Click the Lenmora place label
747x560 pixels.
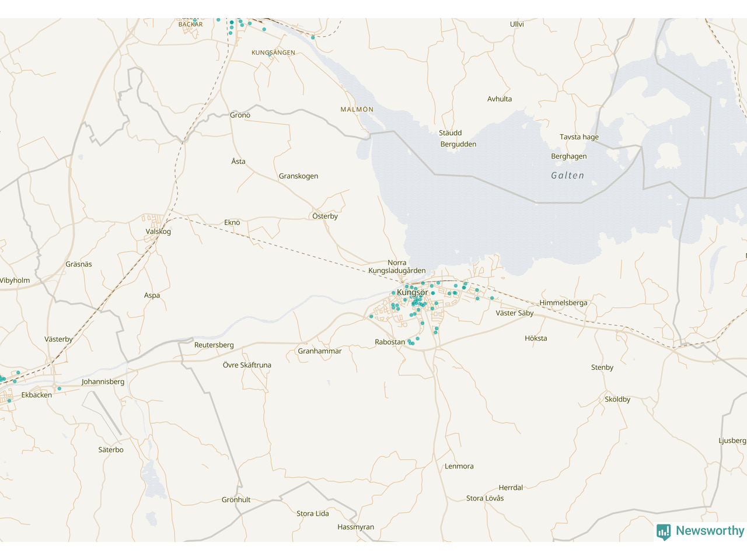[459, 466]
